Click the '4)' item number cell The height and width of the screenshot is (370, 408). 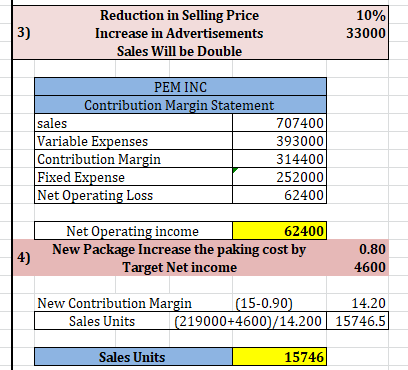[x=24, y=257]
